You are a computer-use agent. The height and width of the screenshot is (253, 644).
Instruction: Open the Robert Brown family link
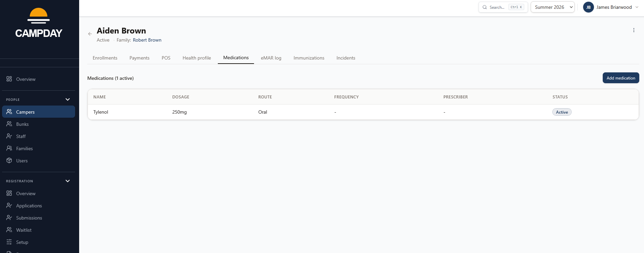[x=147, y=40]
